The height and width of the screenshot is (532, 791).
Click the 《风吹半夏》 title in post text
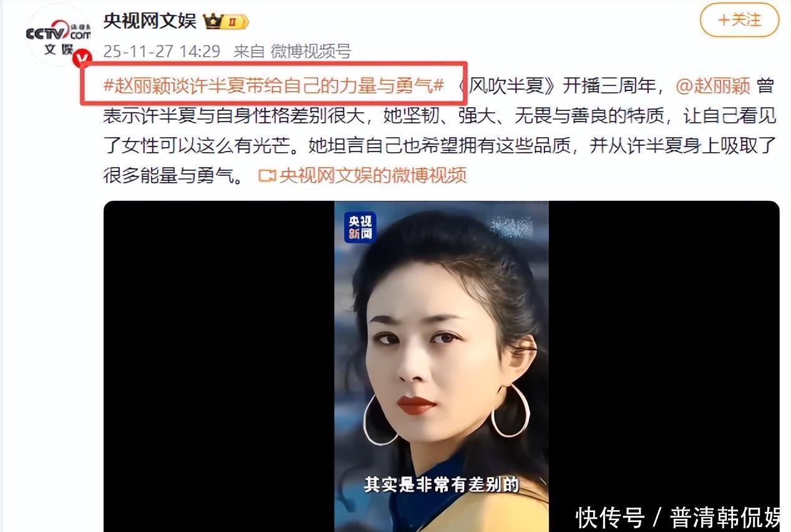tap(506, 85)
